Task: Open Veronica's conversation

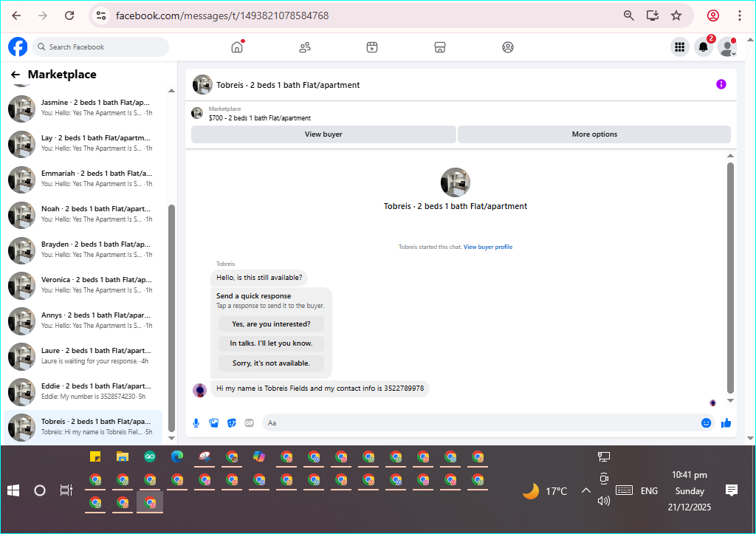Action: point(83,285)
